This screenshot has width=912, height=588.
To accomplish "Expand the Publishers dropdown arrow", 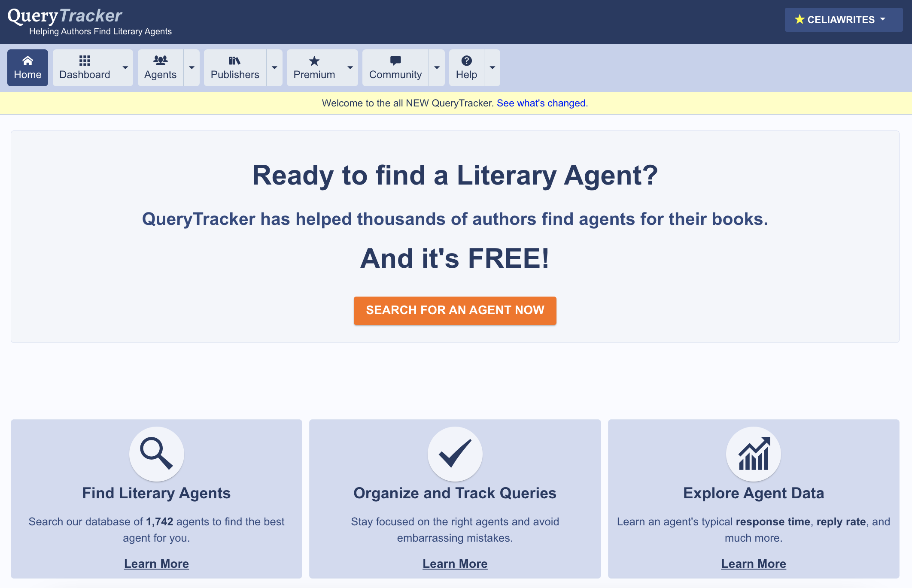I will (x=274, y=68).
